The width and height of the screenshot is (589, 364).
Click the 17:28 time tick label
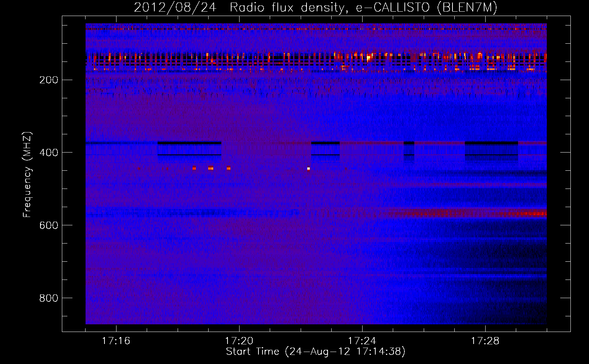coord(485,341)
